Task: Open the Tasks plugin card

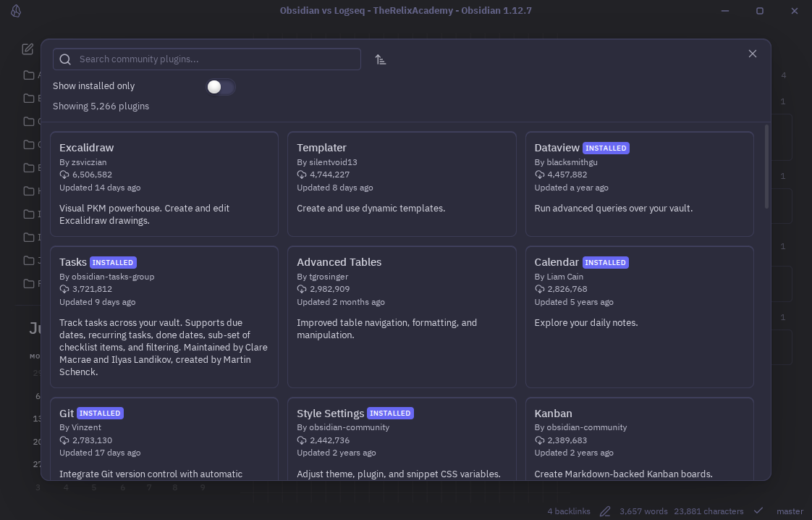Action: [x=164, y=316]
